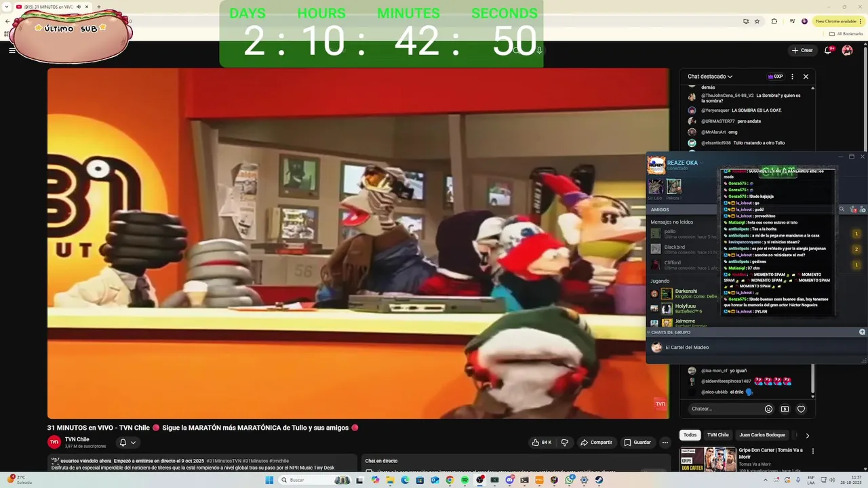The image size is (868, 488).
Task: Open the Gripe Don Carter video thumbnail
Action: click(x=708, y=459)
